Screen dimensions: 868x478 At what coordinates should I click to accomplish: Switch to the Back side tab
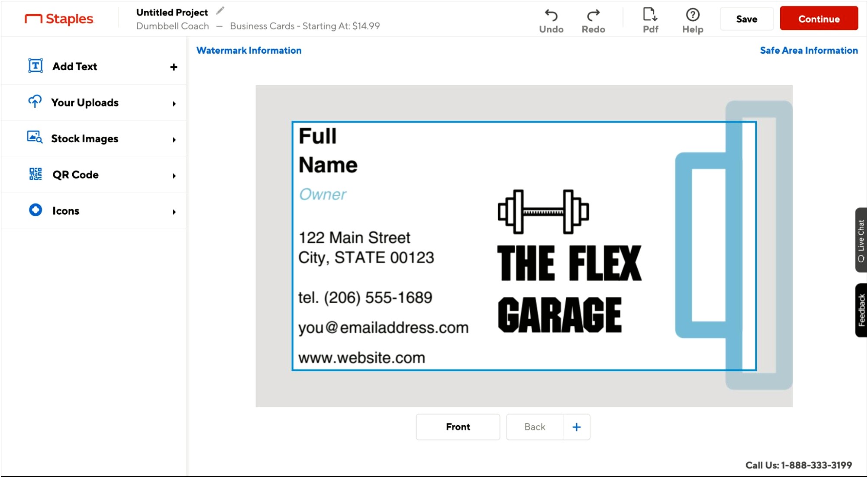(x=533, y=427)
